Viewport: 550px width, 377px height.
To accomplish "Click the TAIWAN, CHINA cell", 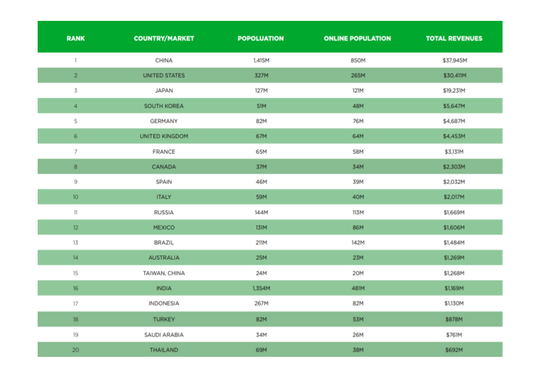I will [x=164, y=273].
